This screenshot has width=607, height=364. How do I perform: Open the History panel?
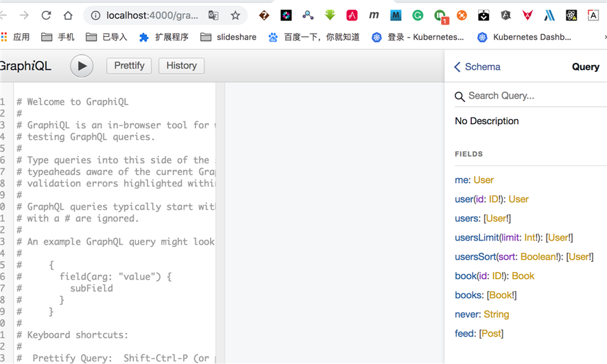point(182,66)
